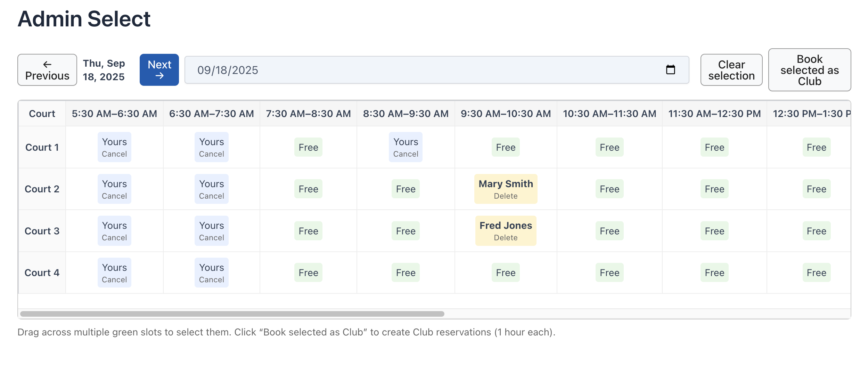The height and width of the screenshot is (391, 868).
Task: Go to the Previous day
Action: [47, 69]
